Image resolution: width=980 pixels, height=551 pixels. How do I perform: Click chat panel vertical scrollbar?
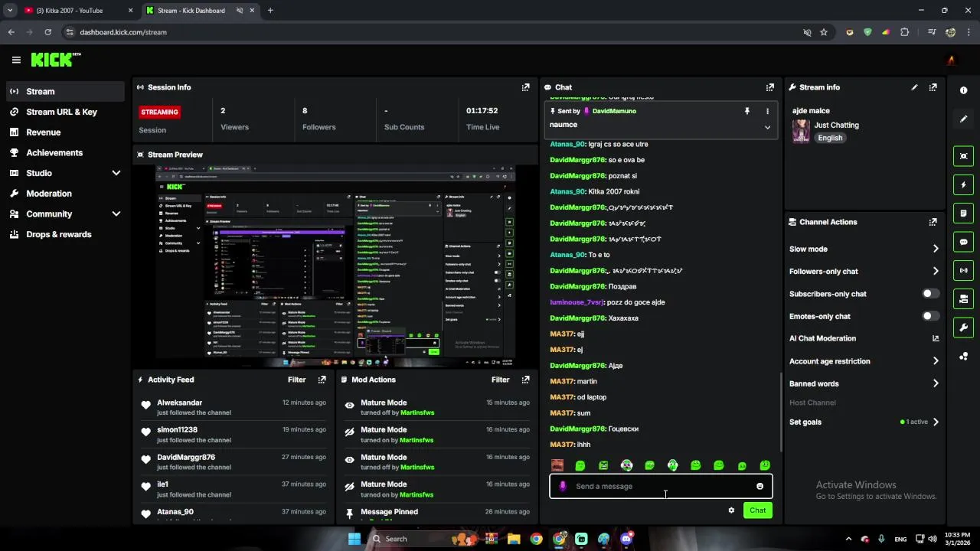780,412
